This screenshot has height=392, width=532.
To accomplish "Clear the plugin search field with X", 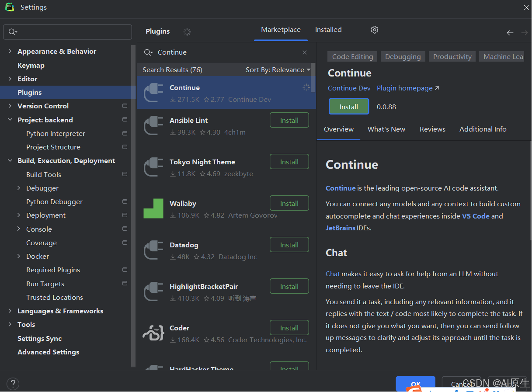I will click(x=305, y=52).
